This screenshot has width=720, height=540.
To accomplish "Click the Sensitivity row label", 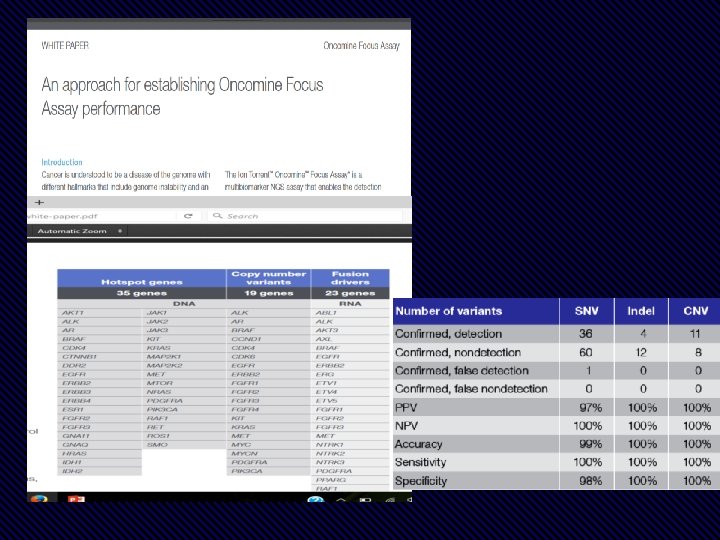I will pyautogui.click(x=420, y=462).
